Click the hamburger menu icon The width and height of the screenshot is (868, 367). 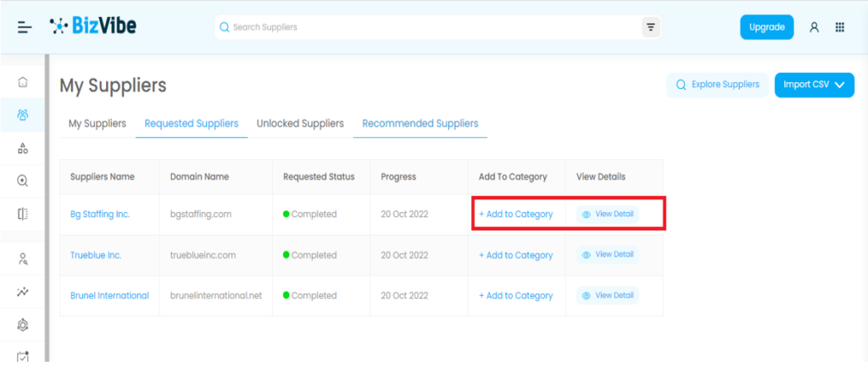(x=25, y=27)
